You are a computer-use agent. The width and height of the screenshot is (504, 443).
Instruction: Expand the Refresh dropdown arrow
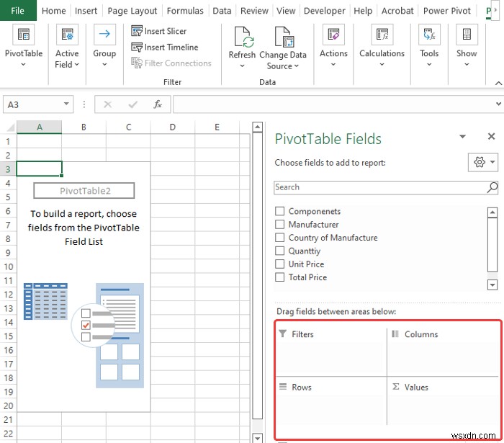pyautogui.click(x=242, y=66)
